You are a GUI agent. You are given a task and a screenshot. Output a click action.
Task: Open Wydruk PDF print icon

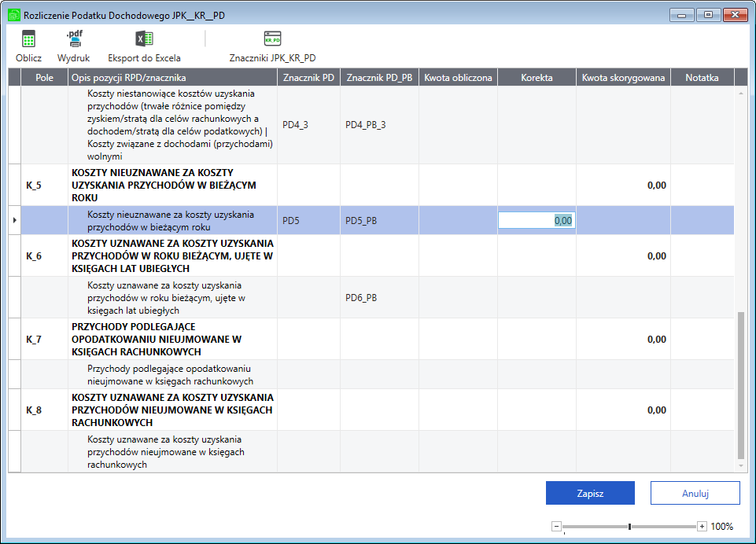click(73, 40)
